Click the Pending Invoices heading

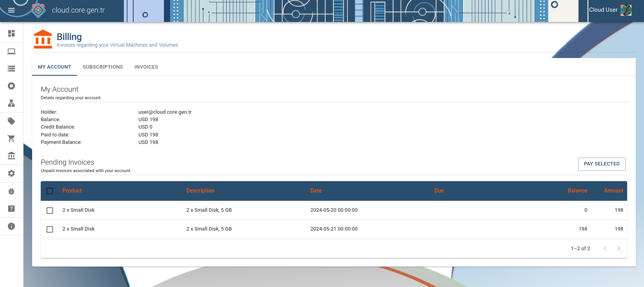tap(67, 162)
